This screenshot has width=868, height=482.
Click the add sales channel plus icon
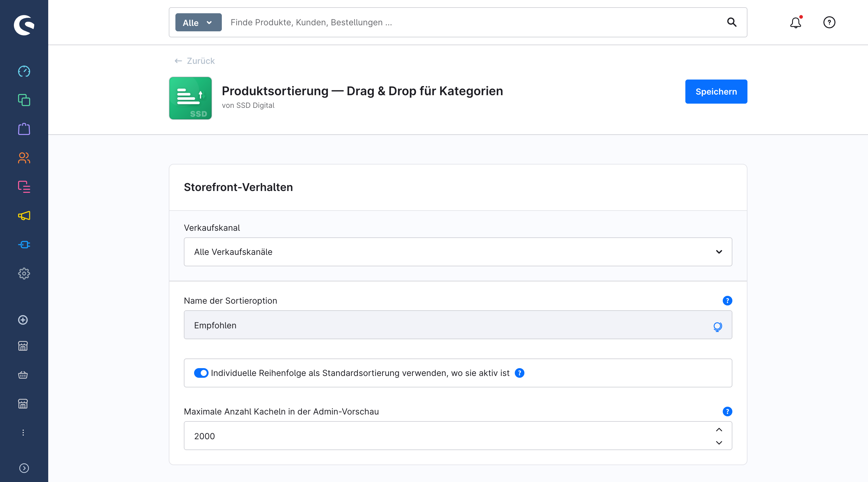[23, 320]
